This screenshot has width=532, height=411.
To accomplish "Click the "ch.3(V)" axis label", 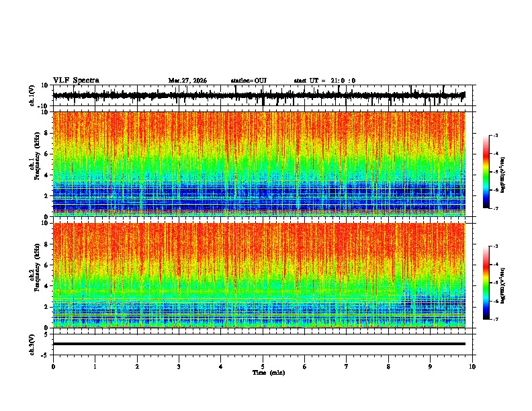I will [x=32, y=345].
